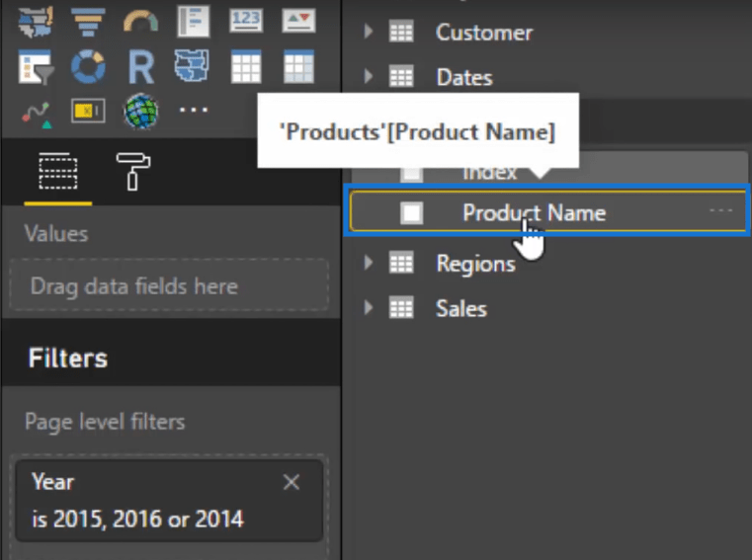752x560 pixels.
Task: Select the ArcGIS globe map visual
Action: (x=140, y=112)
